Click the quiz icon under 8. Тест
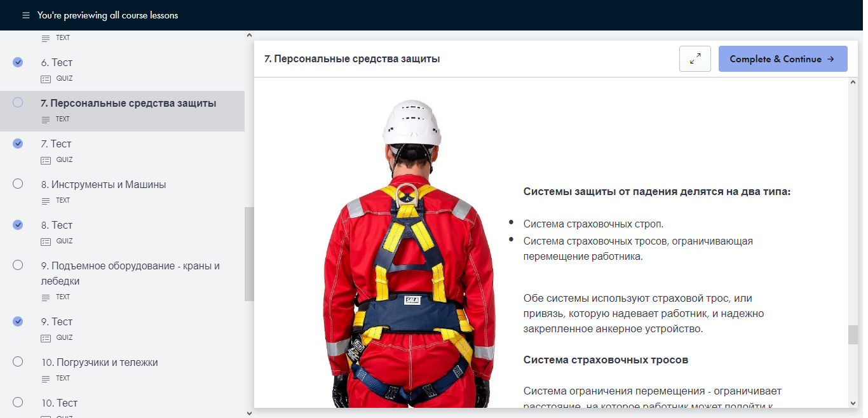Image resolution: width=868 pixels, height=418 pixels. pos(45,241)
